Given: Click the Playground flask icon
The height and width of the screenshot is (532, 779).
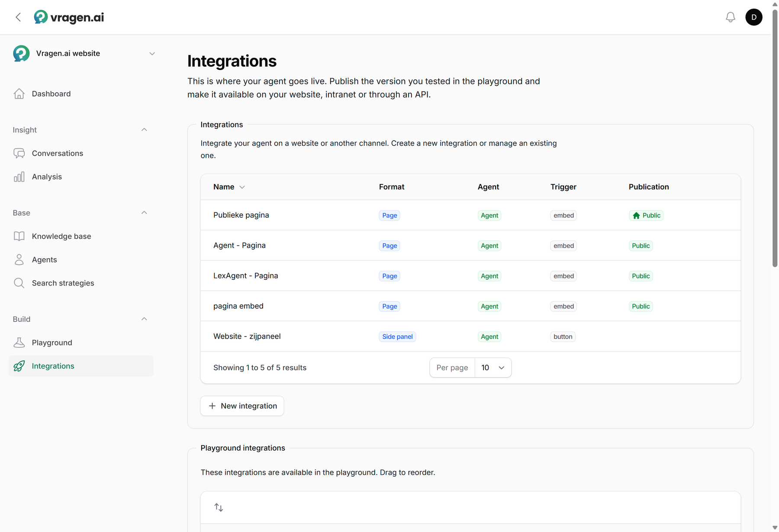Looking at the screenshot, I should click(x=19, y=343).
